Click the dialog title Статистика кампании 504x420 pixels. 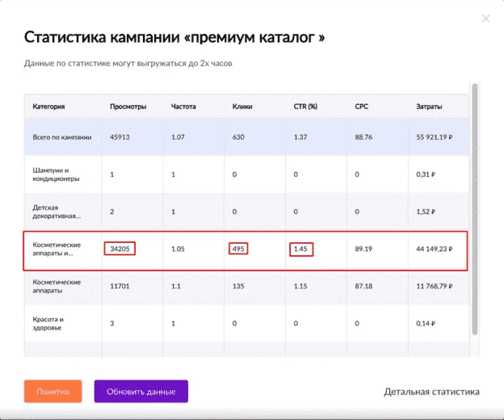click(174, 37)
